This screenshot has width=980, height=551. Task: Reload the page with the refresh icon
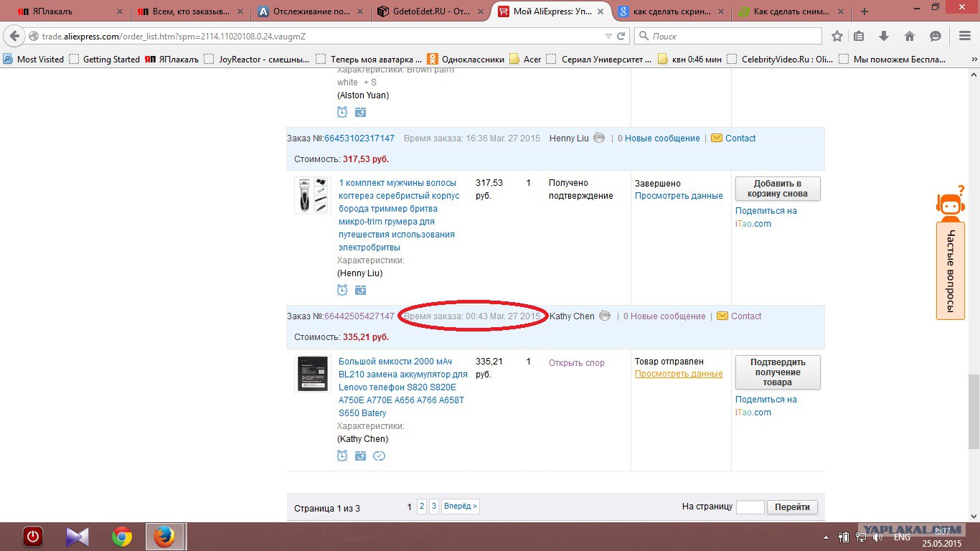621,36
